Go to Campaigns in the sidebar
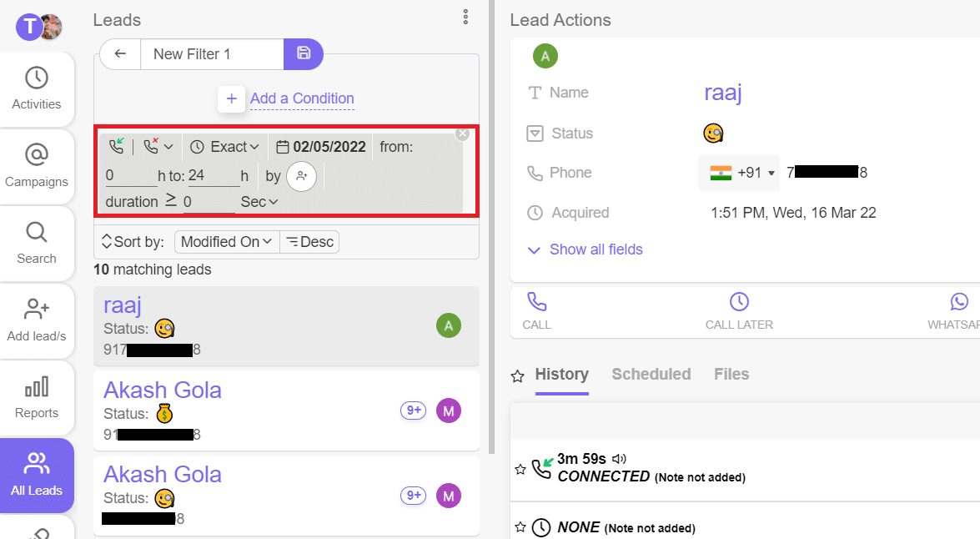The height and width of the screenshot is (539, 980). (37, 165)
